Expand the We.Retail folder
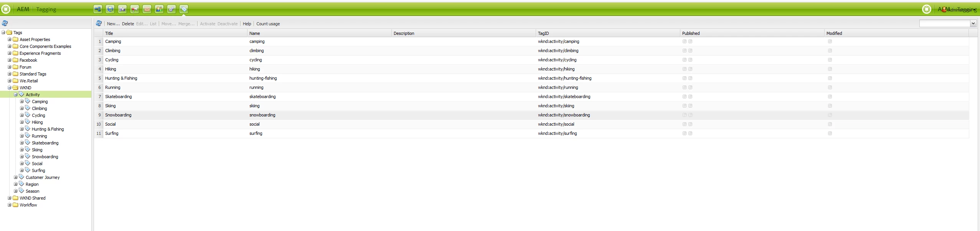The width and height of the screenshot is (980, 231). [x=10, y=80]
